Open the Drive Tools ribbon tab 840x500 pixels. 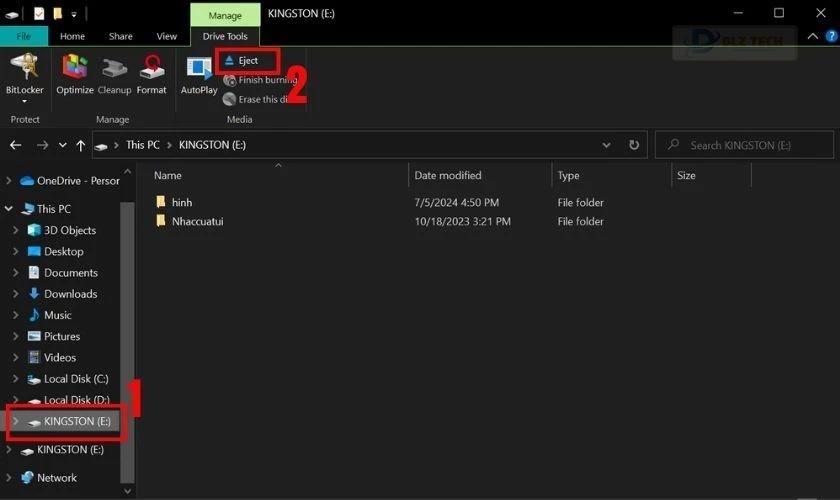point(225,37)
